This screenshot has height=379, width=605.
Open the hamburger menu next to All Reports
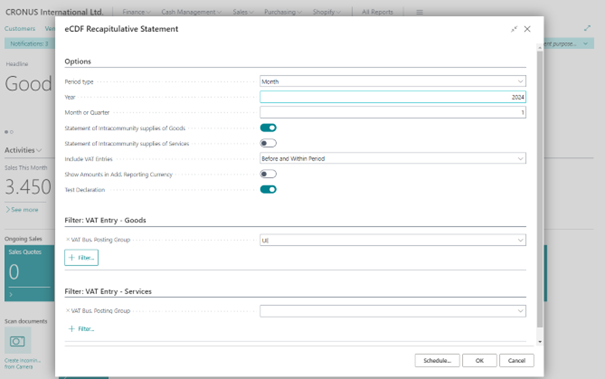[x=419, y=12]
